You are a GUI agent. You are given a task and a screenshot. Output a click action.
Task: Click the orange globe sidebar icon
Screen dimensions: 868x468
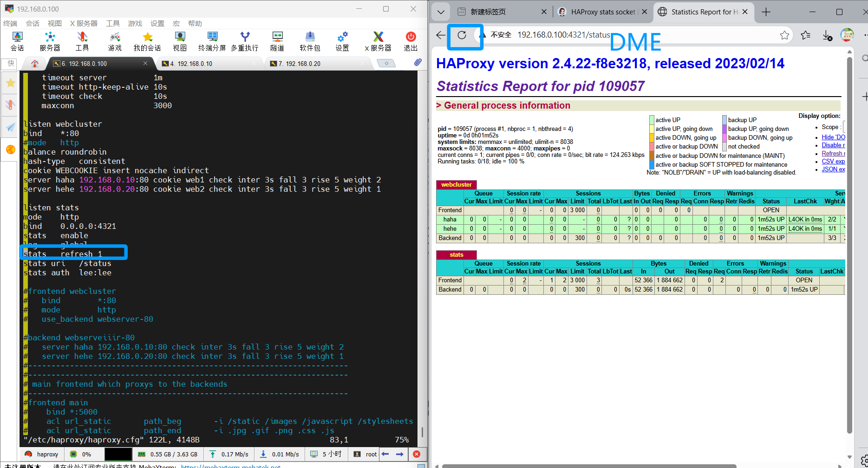[10, 149]
